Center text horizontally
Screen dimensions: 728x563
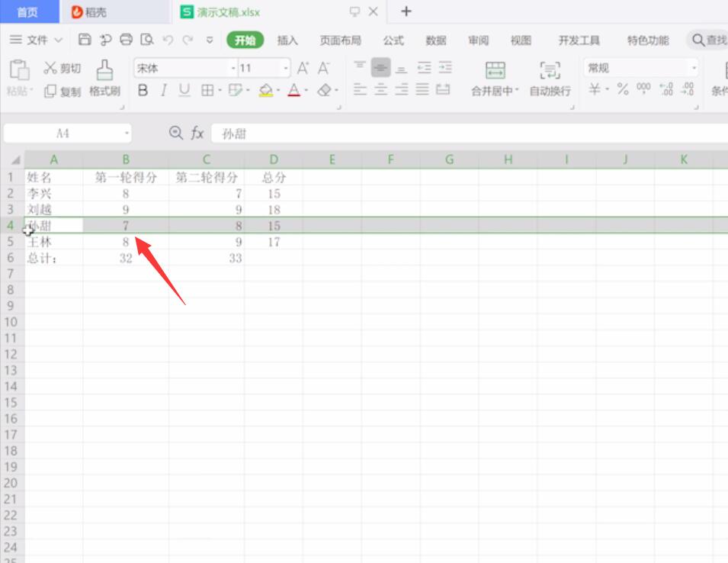(380, 89)
